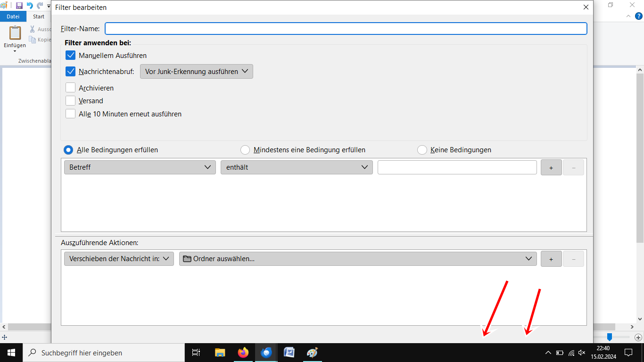Close the Filter bearbeiten dialog
644x362 pixels.
pyautogui.click(x=586, y=7)
